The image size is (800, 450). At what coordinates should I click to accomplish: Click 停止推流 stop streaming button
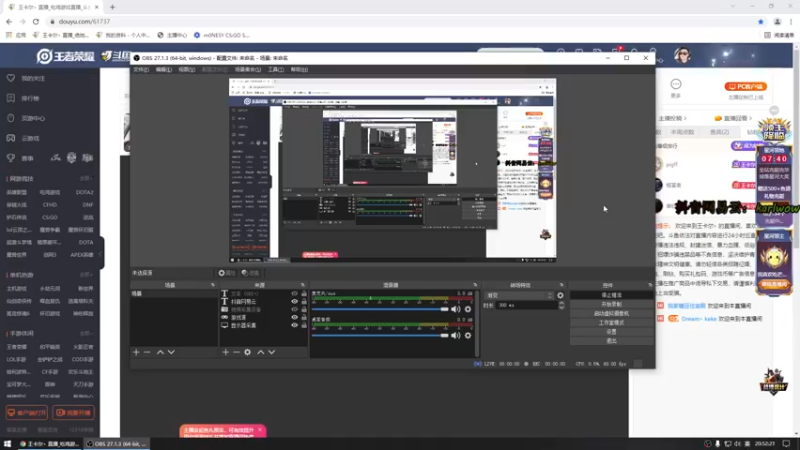click(611, 295)
